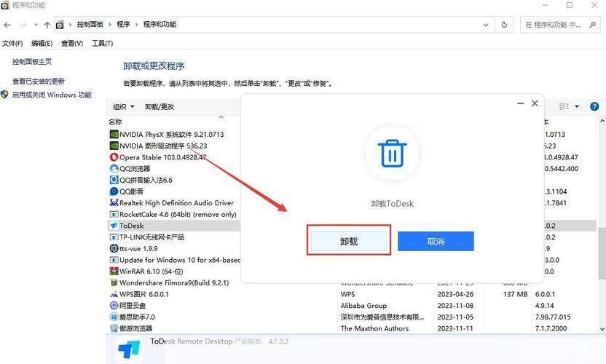
Task: Open recent locations dropdown arrow
Action: tap(36, 25)
